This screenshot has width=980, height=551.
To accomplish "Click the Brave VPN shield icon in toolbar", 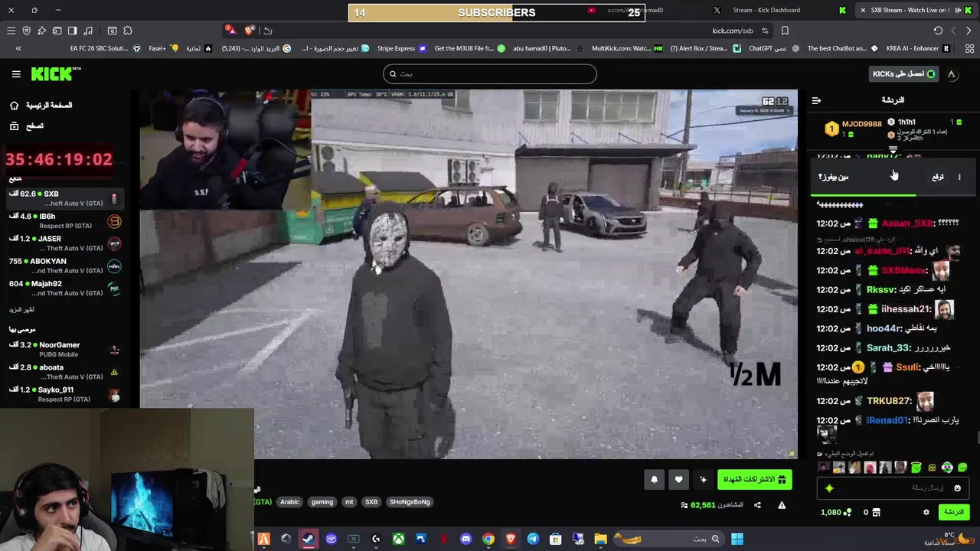I will (x=26, y=31).
